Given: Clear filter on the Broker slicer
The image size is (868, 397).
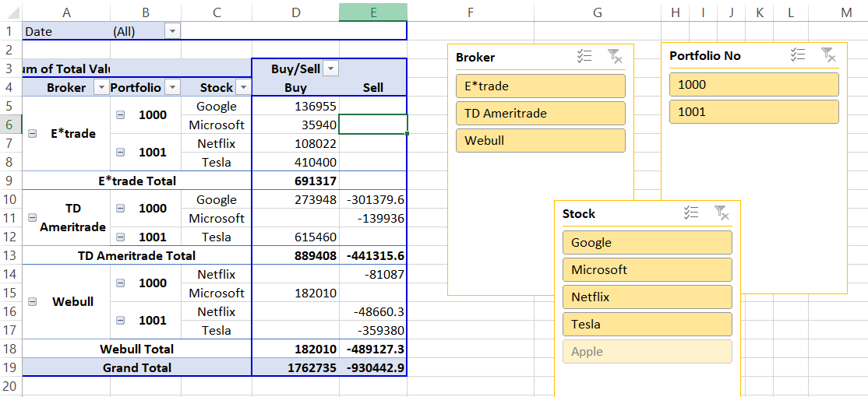Looking at the screenshot, I should click(614, 56).
